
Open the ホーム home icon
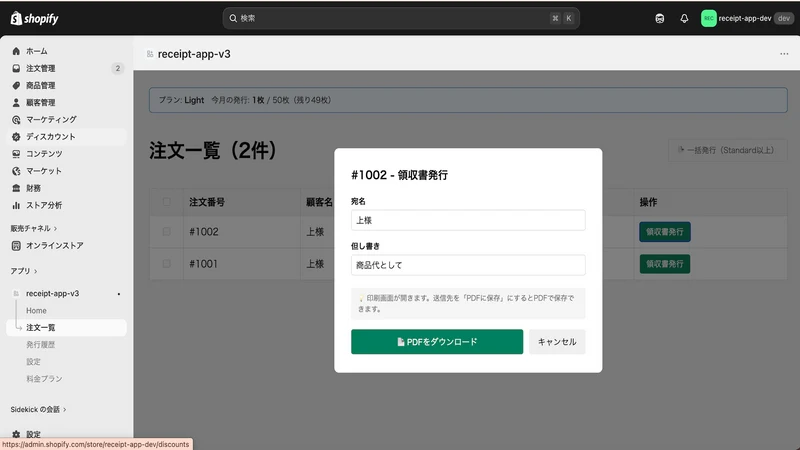(16, 51)
